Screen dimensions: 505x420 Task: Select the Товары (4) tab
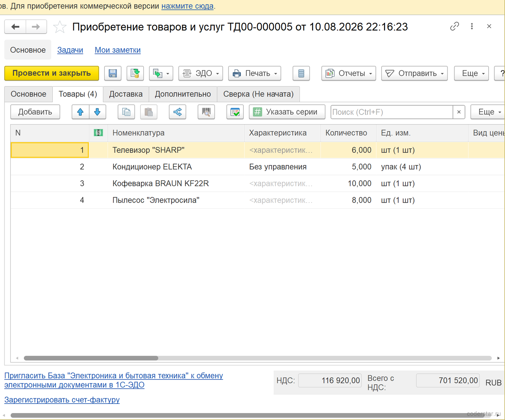pyautogui.click(x=78, y=94)
